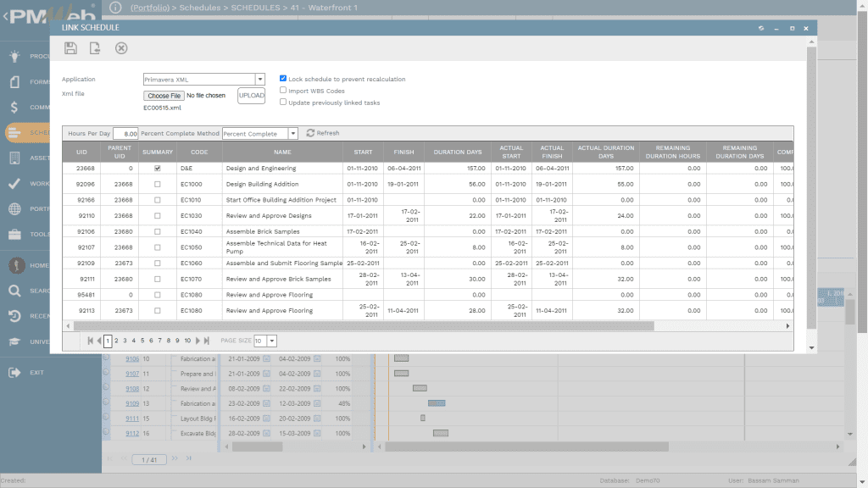Click the Choose File button
Image resolution: width=868 pixels, height=488 pixels.
click(164, 96)
